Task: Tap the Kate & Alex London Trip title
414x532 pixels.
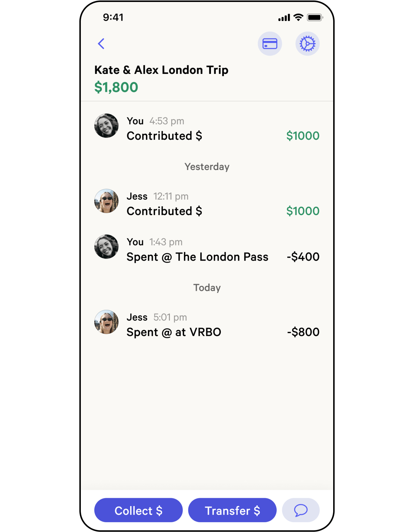Action: pos(161,70)
